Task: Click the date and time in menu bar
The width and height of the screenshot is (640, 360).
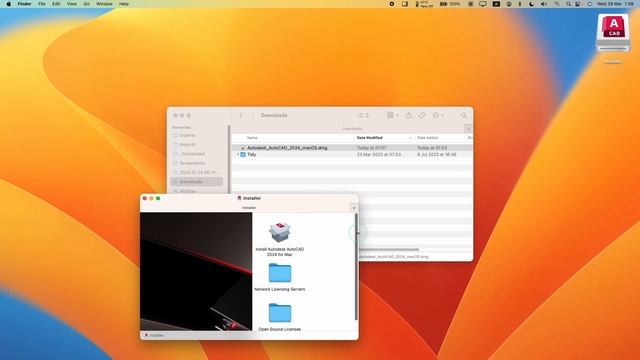Action: point(616,4)
